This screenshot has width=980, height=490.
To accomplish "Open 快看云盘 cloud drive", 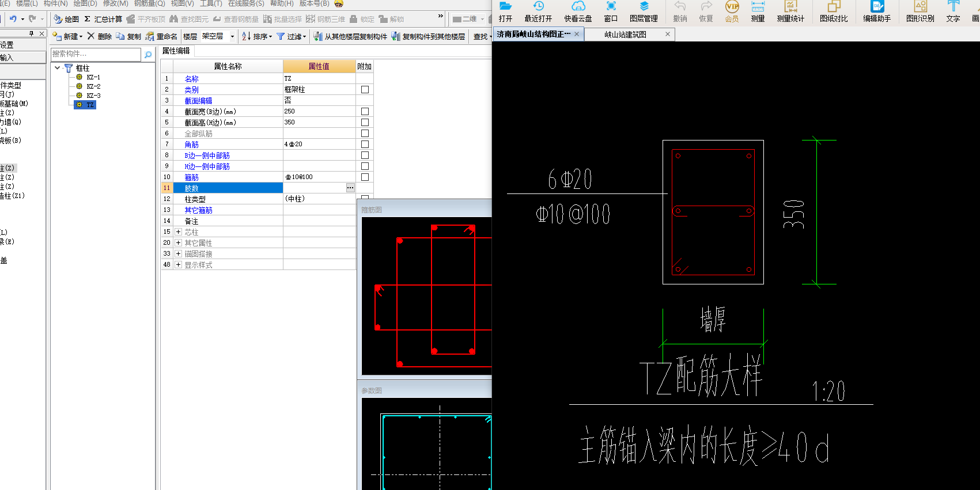I will 578,12.
